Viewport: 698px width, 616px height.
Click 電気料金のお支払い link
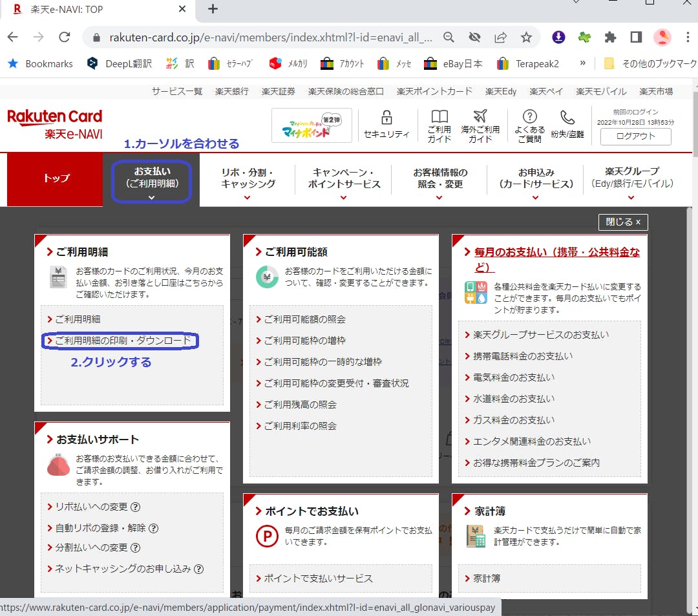tap(514, 377)
